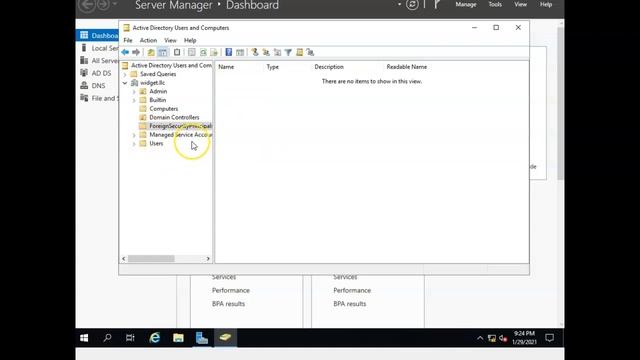Click tree pane scroll left arrow

click(124, 258)
